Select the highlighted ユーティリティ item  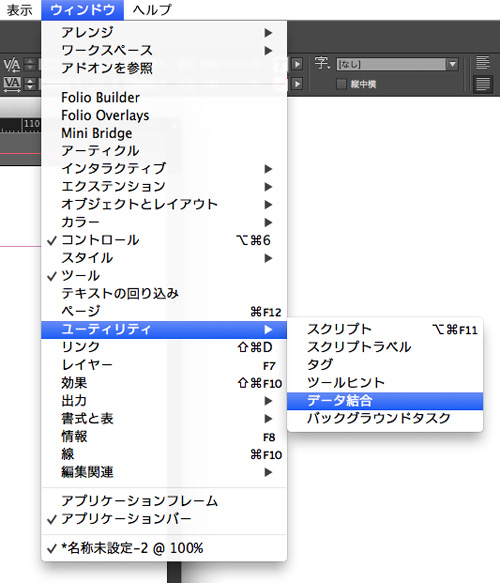[x=164, y=330]
